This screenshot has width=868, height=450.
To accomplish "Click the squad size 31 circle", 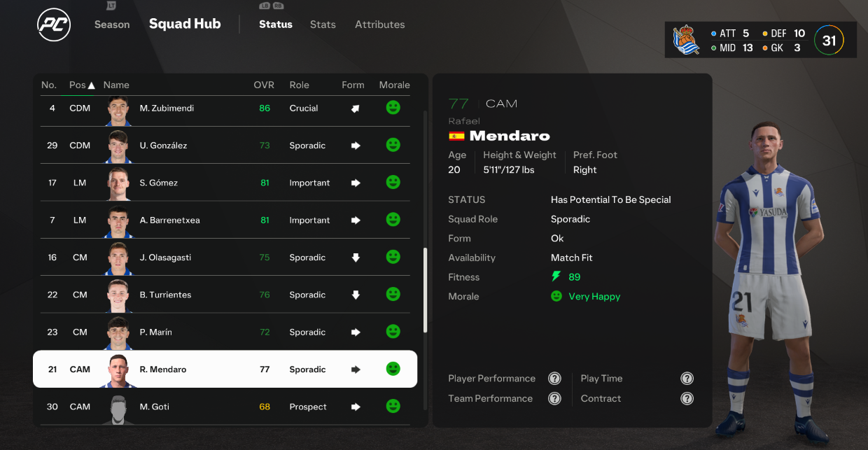I will (829, 41).
